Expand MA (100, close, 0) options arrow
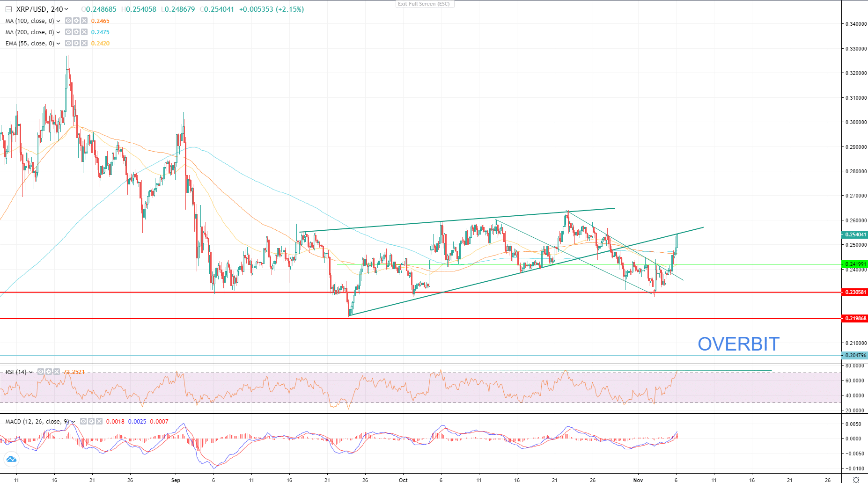This screenshot has width=868, height=483. [59, 21]
